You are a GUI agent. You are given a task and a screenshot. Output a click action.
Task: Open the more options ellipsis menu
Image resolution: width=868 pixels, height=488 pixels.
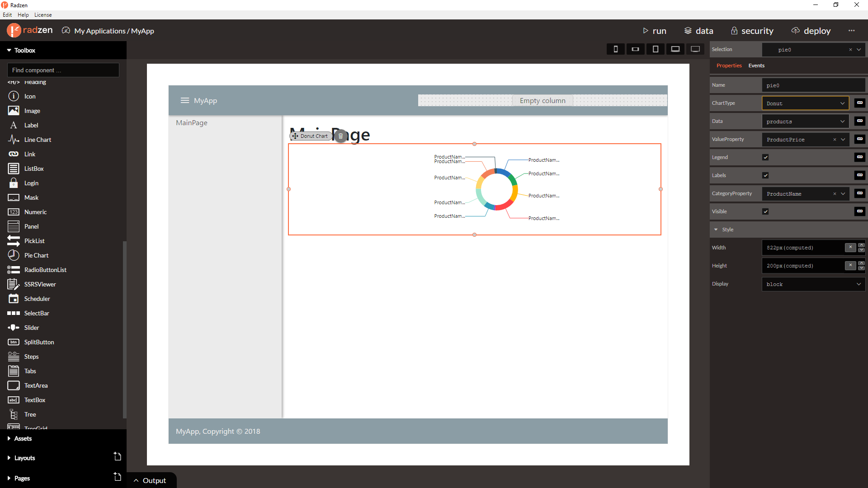pyautogui.click(x=852, y=31)
